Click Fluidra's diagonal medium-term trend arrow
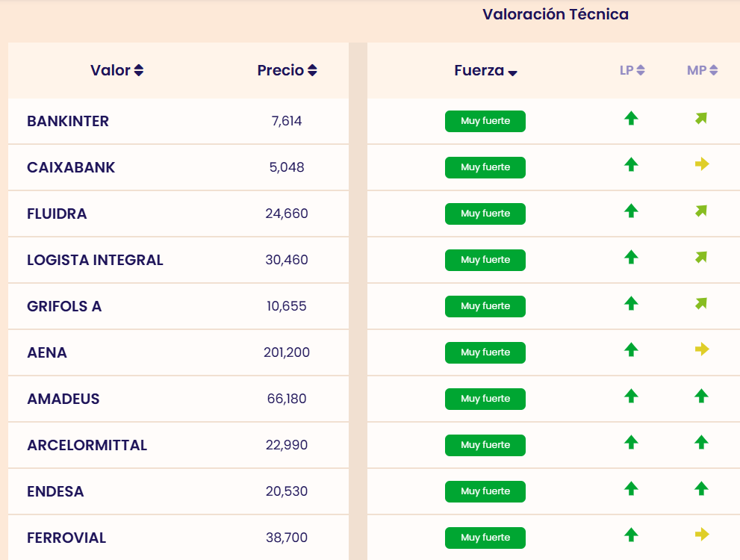The width and height of the screenshot is (740, 560). pyautogui.click(x=700, y=211)
